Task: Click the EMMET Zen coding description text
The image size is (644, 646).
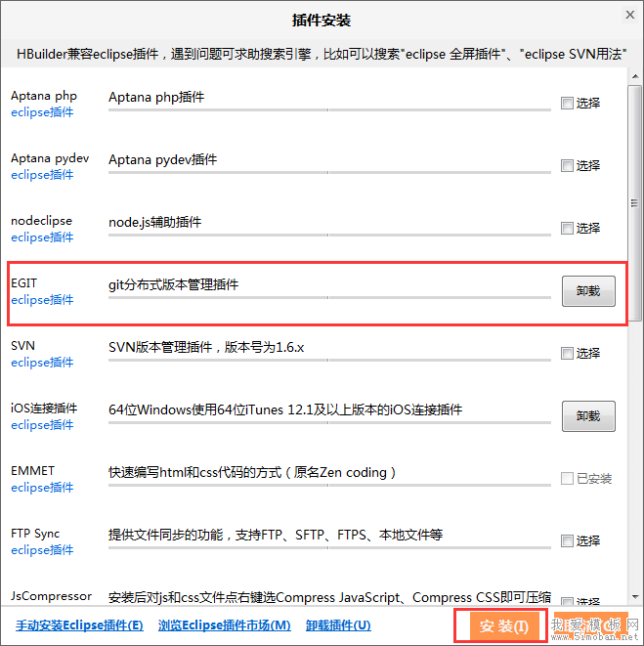Action: point(252,472)
